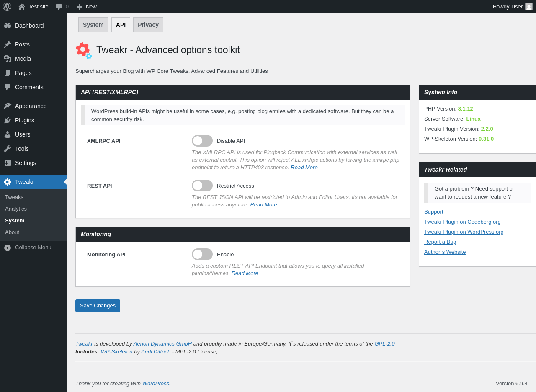536x392 pixels.
Task: Open Read More link for REST API
Action: [263, 205]
